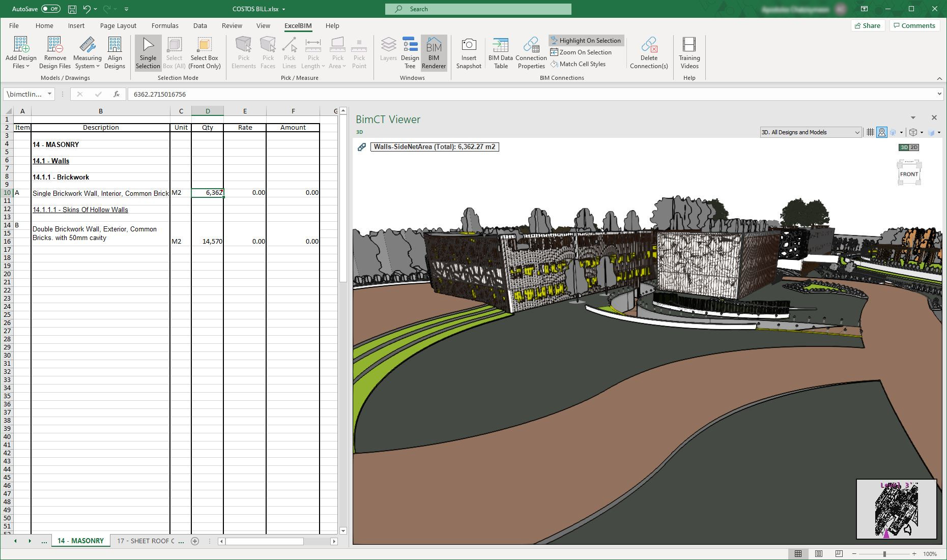
Task: Toggle the location marker view icon
Action: pos(882,132)
